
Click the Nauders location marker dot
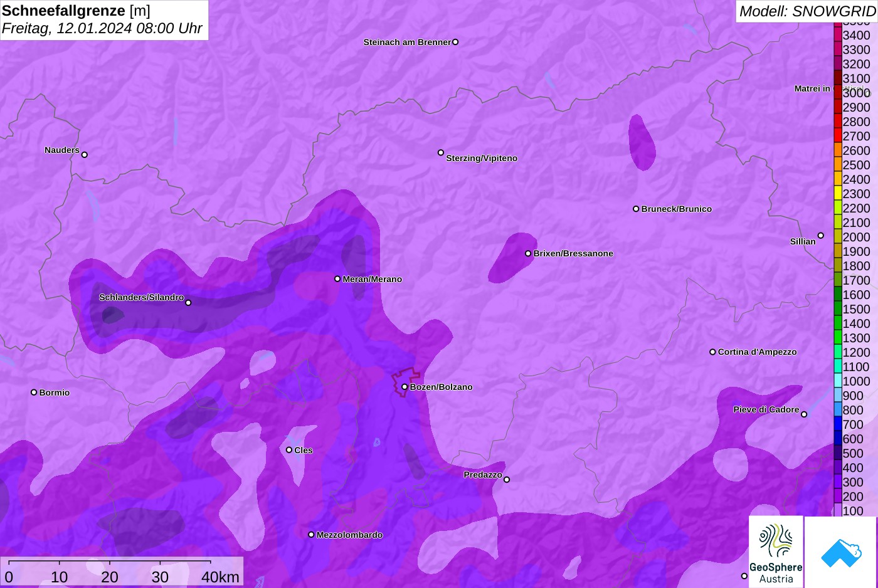coord(85,154)
